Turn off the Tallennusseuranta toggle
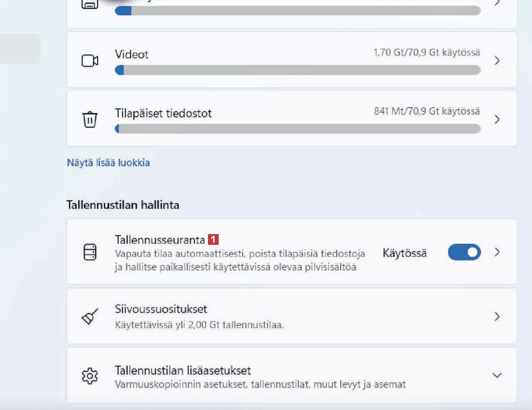532x410 pixels. pos(464,252)
